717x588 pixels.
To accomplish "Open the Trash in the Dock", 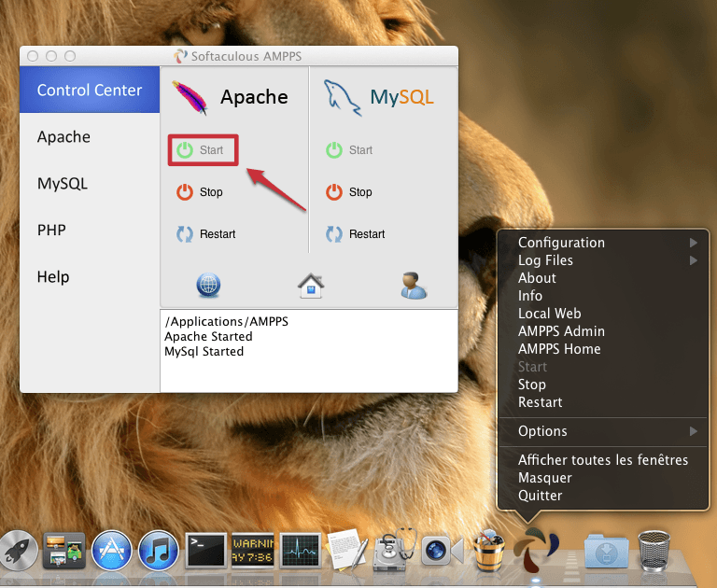I will [x=654, y=551].
